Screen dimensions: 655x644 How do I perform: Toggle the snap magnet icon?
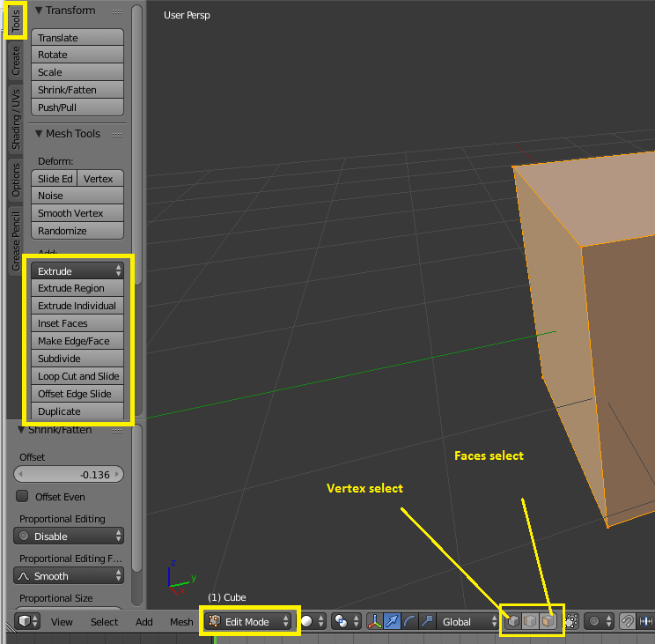628,621
